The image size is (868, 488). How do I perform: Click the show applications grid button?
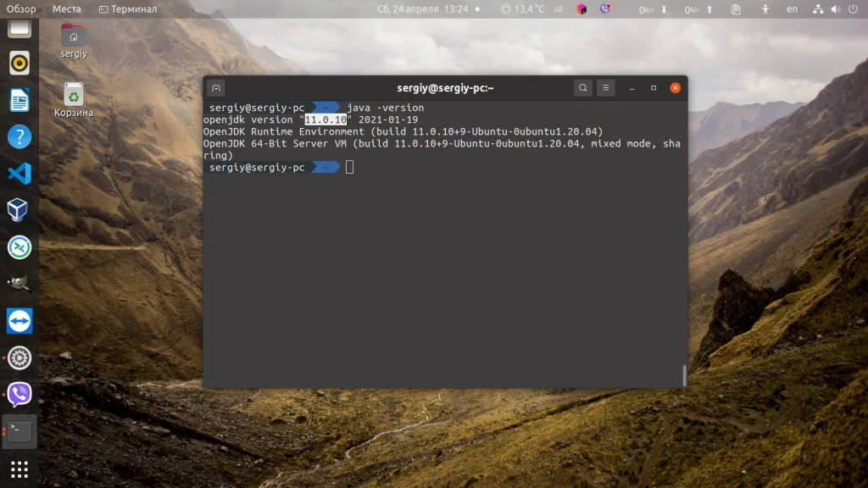(x=19, y=469)
